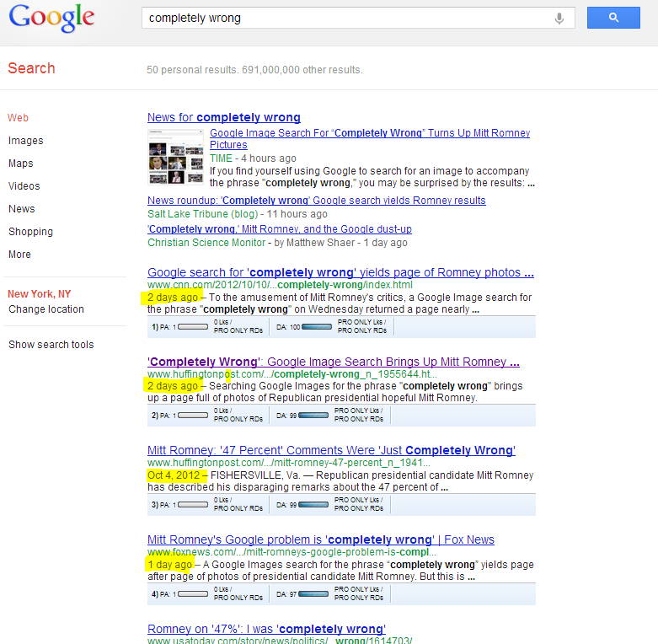Click the blue magnifier search button

click(613, 18)
